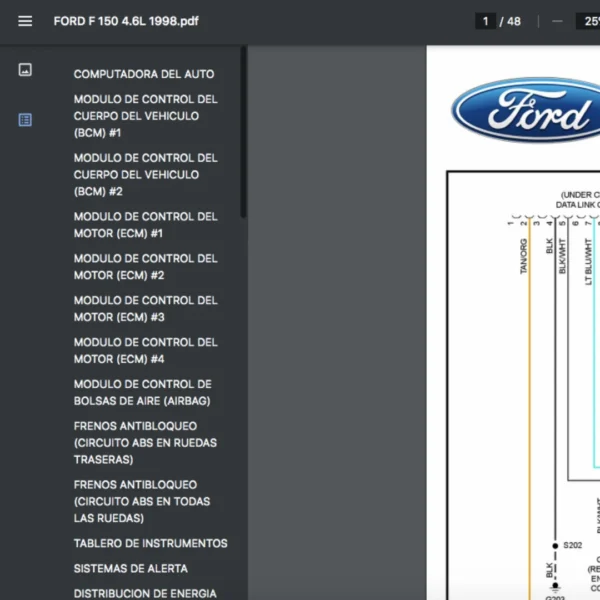The width and height of the screenshot is (600, 600).
Task: Edit the current page number field
Action: coord(486,21)
